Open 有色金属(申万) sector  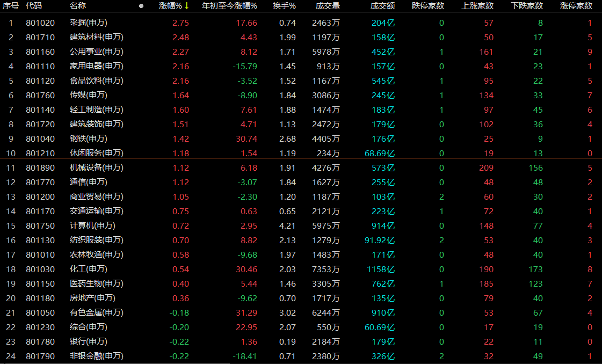pos(97,312)
